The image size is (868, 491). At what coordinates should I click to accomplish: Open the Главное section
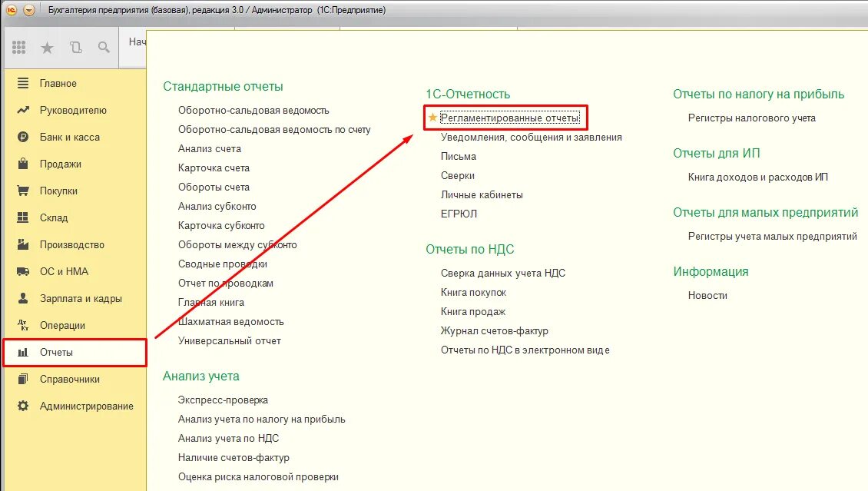point(58,83)
